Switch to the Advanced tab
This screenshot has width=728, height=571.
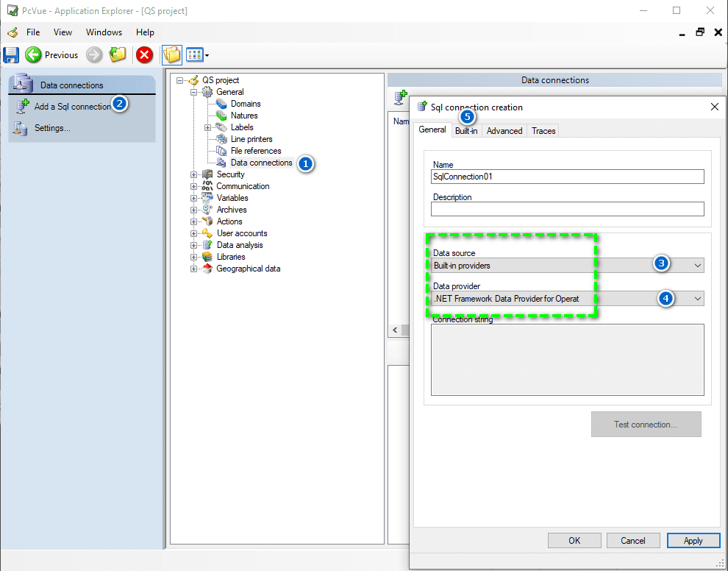504,131
